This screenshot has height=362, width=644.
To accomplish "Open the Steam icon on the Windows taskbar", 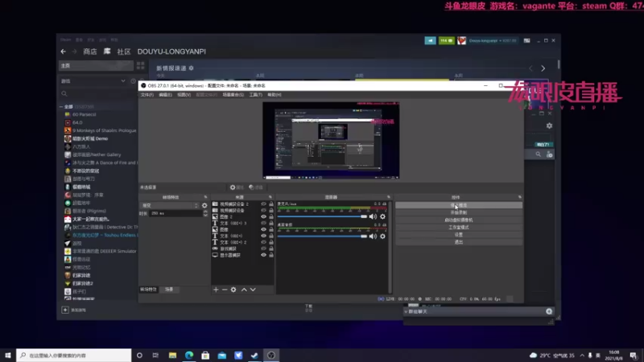I will [x=254, y=356].
